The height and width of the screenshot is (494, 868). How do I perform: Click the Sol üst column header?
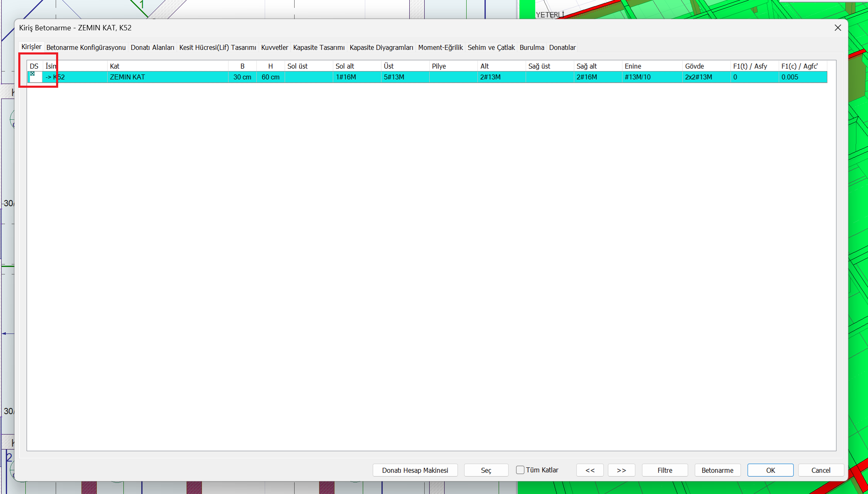pyautogui.click(x=309, y=66)
